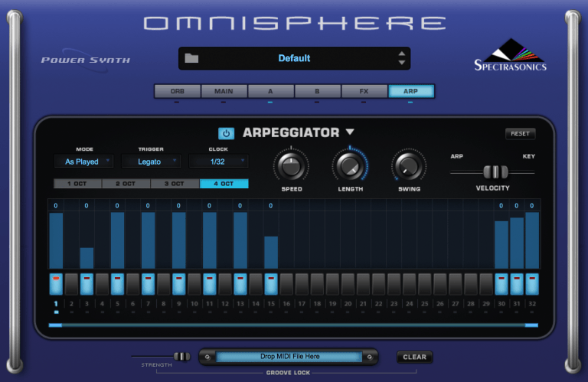Toggle arpeggiator step 15 button

[x=271, y=284]
